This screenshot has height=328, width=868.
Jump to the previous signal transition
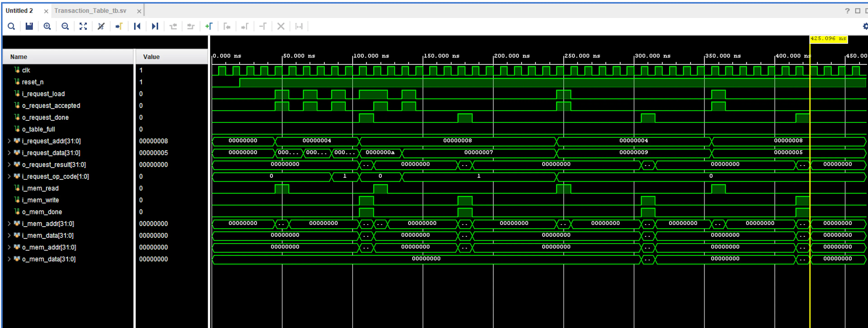(x=137, y=26)
